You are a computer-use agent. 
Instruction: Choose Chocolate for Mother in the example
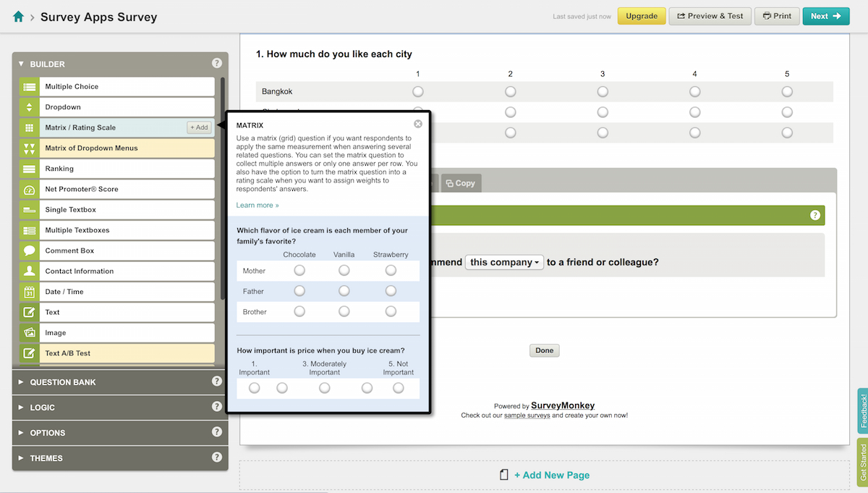coord(299,271)
